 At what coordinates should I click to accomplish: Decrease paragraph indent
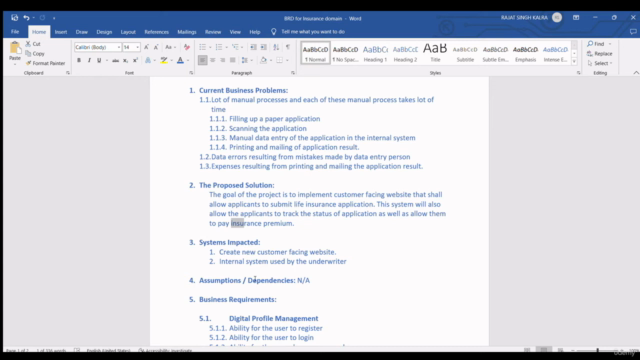pos(253,47)
